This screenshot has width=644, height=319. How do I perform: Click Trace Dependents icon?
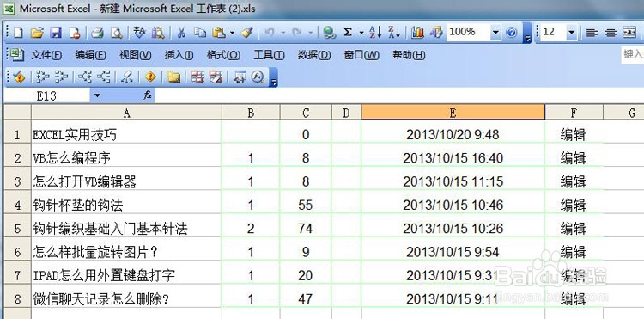[85, 77]
